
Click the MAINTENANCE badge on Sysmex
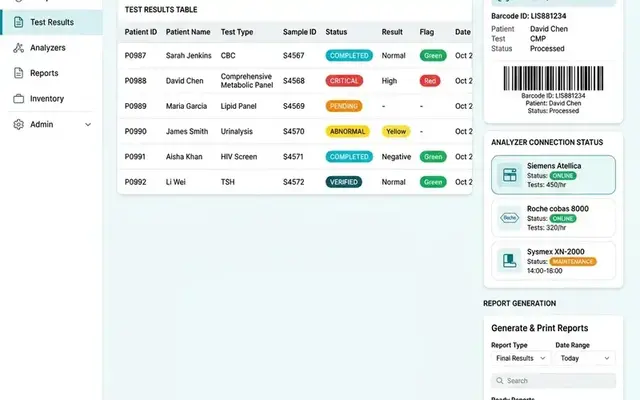(x=573, y=262)
